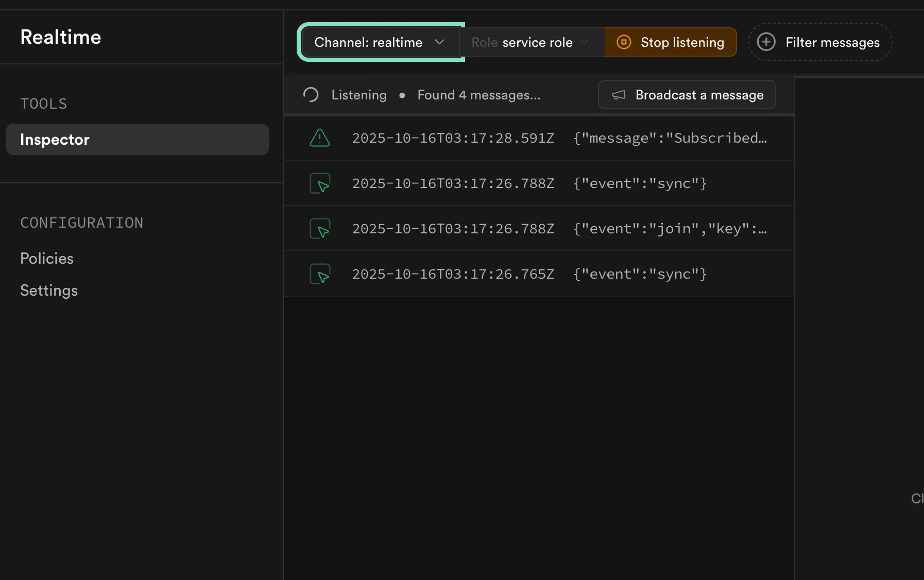Click the cursor icon on the join event row
The image size is (924, 580).
tap(320, 229)
